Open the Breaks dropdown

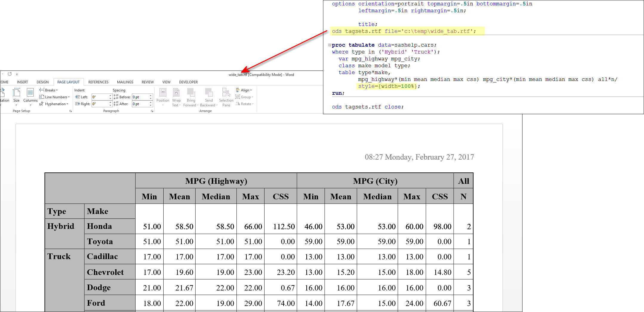point(49,90)
